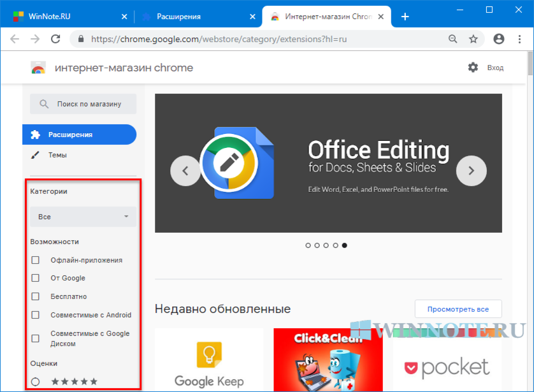This screenshot has width=534, height=392.
Task: Open the Chrome profile avatar menu
Action: (499, 39)
